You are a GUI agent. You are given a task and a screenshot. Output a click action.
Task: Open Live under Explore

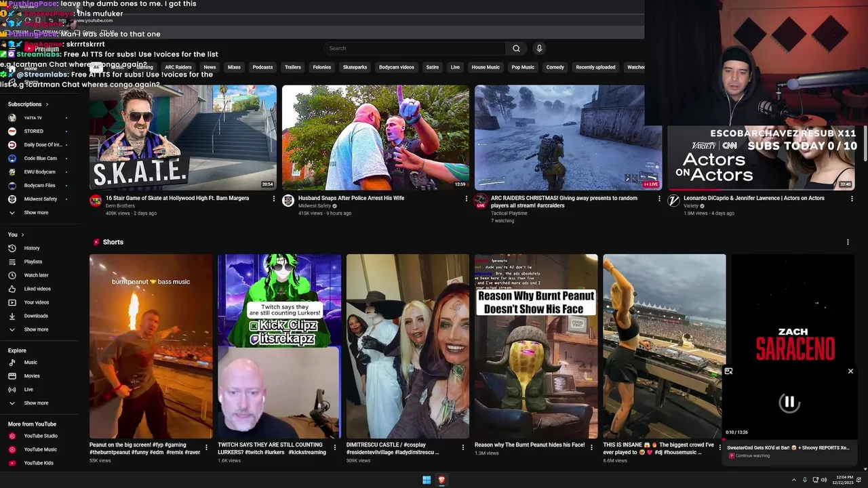tap(28, 390)
